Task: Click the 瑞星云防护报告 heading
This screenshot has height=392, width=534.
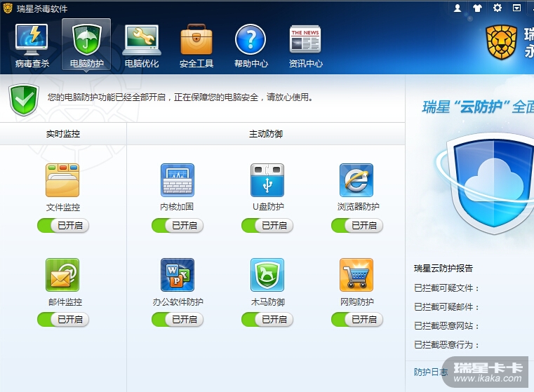Action: tap(443, 268)
